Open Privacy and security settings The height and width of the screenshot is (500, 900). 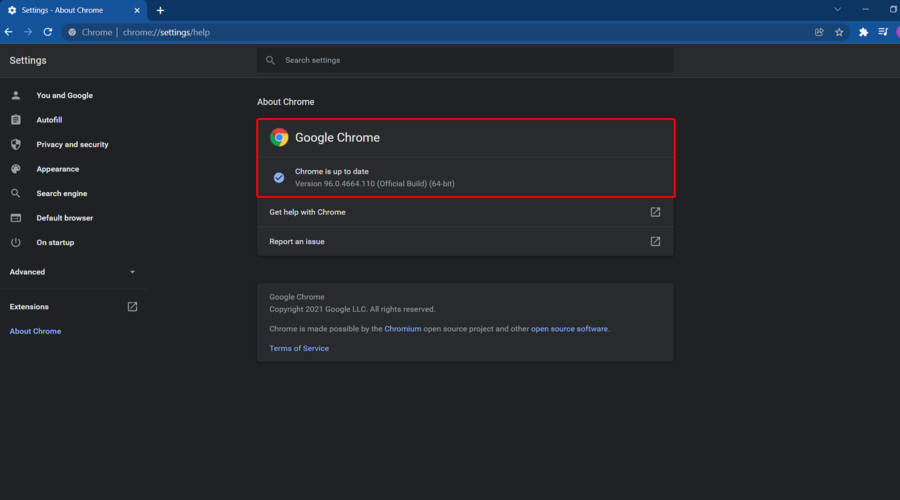click(72, 145)
